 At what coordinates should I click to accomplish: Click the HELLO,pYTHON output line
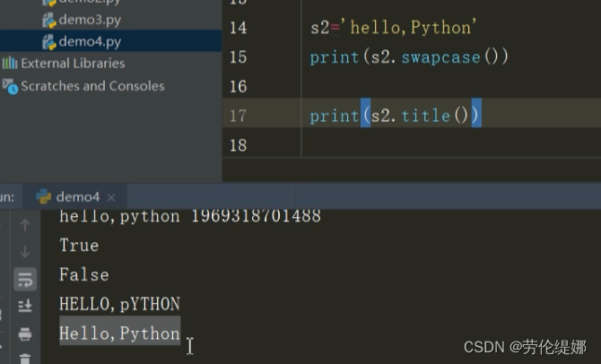(x=119, y=304)
